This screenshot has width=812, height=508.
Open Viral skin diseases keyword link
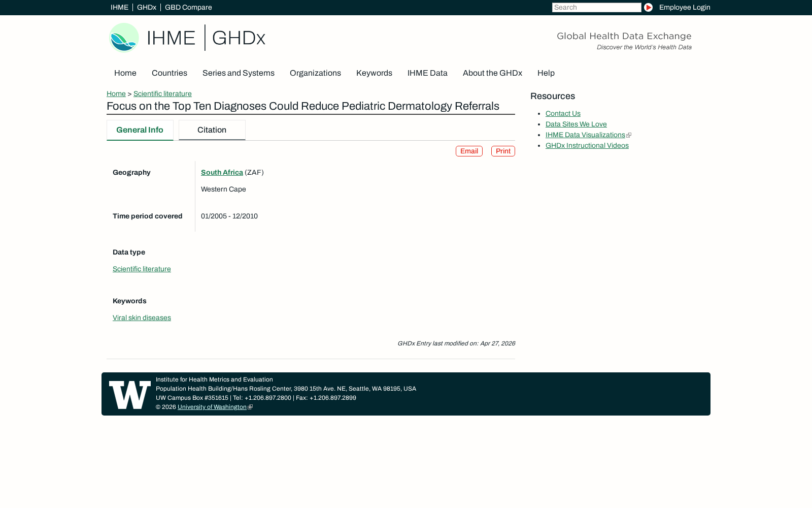point(142,318)
